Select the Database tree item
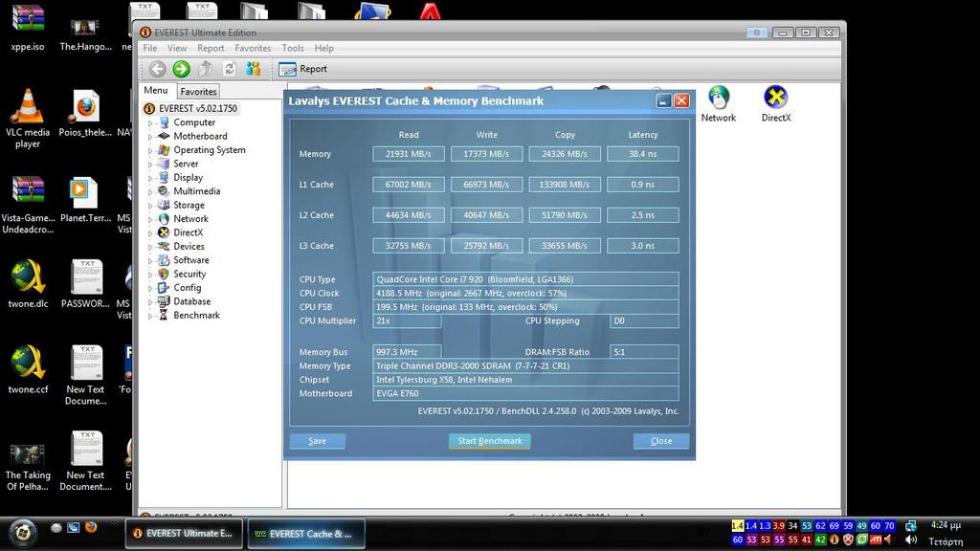 (191, 301)
